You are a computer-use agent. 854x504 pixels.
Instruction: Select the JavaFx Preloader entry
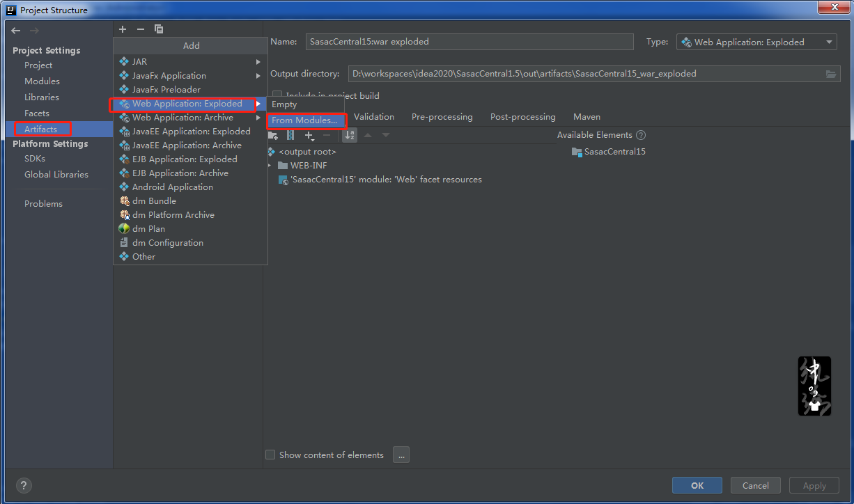190,90
